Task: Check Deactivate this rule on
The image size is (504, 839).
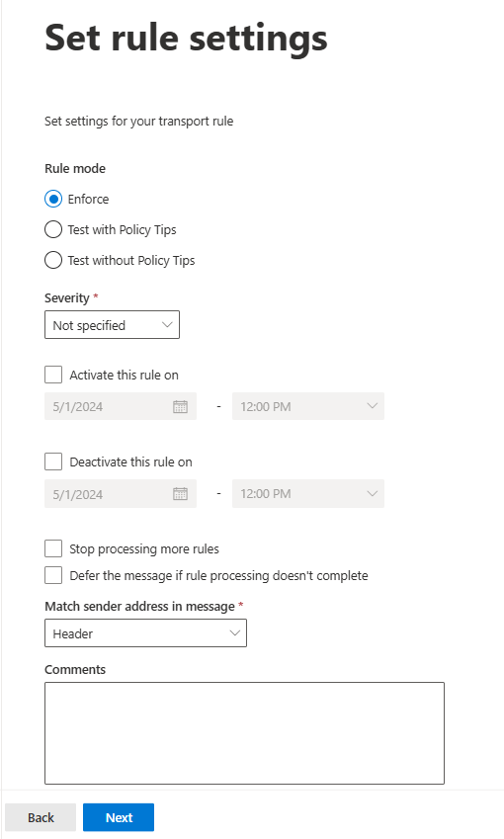Action: pos(53,461)
